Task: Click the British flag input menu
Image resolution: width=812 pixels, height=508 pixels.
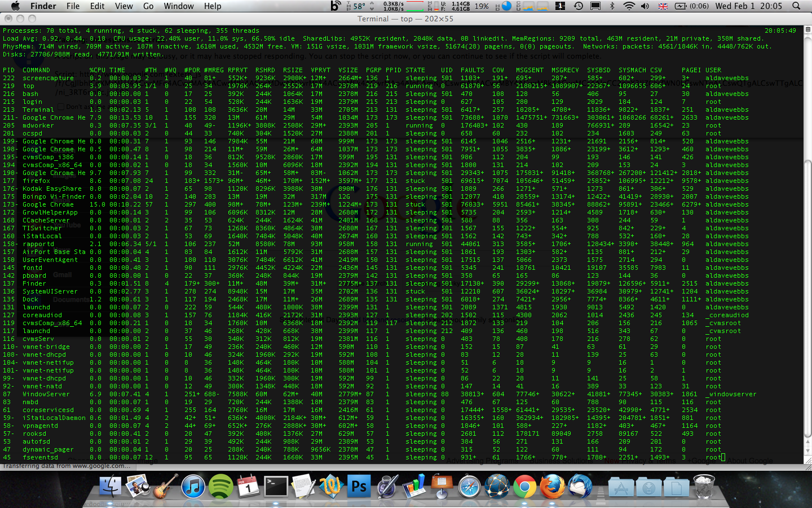Action: pos(663,6)
